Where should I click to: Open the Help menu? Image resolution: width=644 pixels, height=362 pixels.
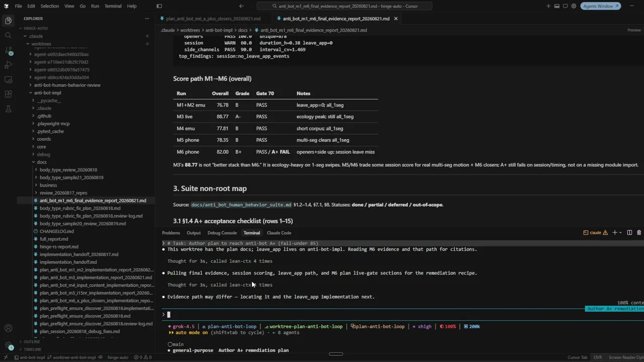point(131,6)
